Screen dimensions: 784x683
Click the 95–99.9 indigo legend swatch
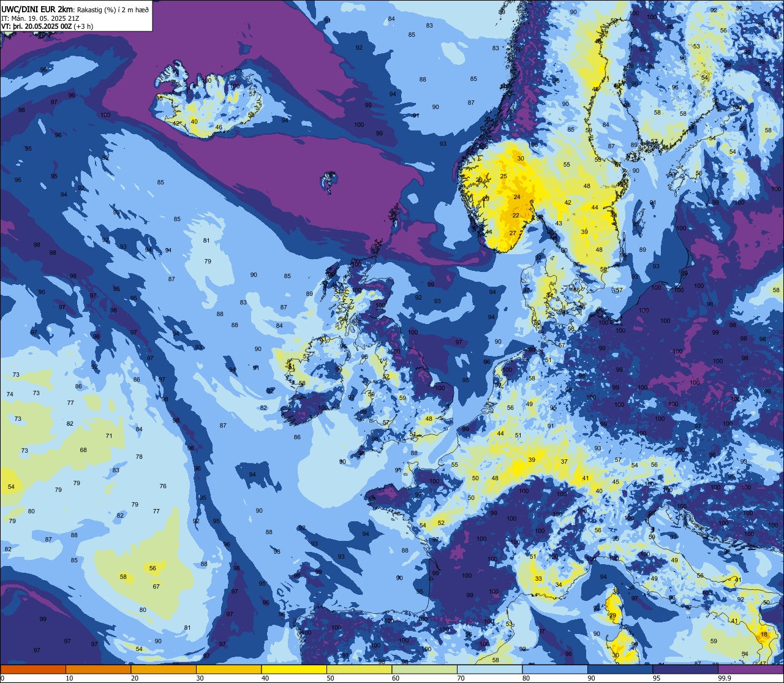[x=685, y=669]
